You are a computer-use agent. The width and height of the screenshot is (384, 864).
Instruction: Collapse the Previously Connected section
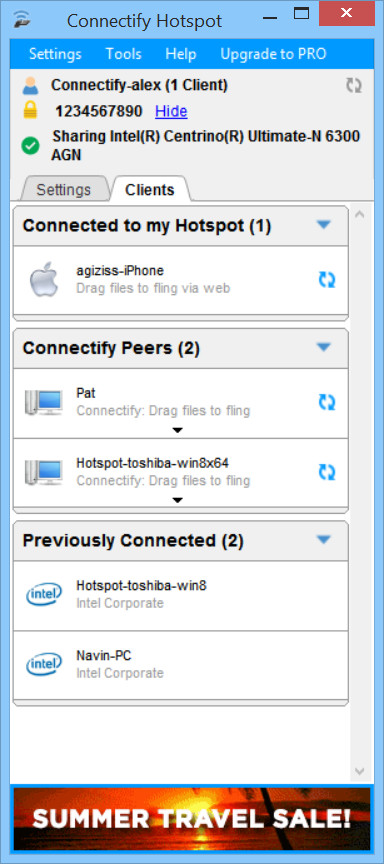(x=324, y=539)
